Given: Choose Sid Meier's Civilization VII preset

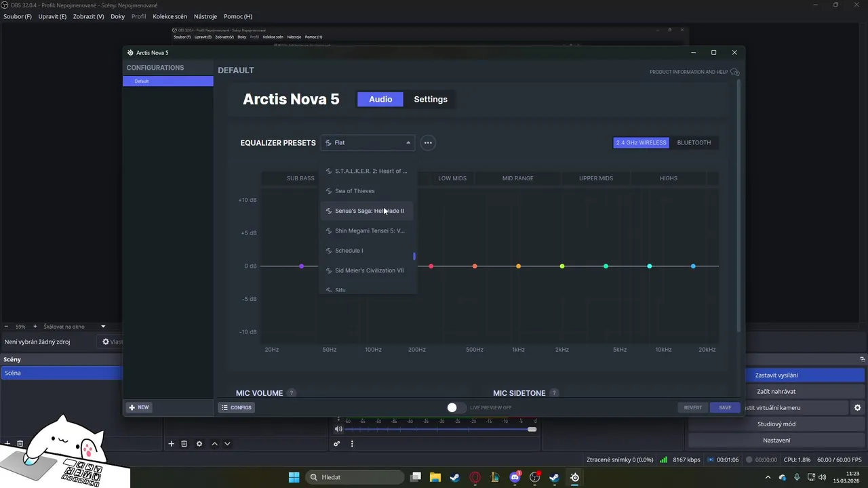Looking at the screenshot, I should tap(368, 270).
